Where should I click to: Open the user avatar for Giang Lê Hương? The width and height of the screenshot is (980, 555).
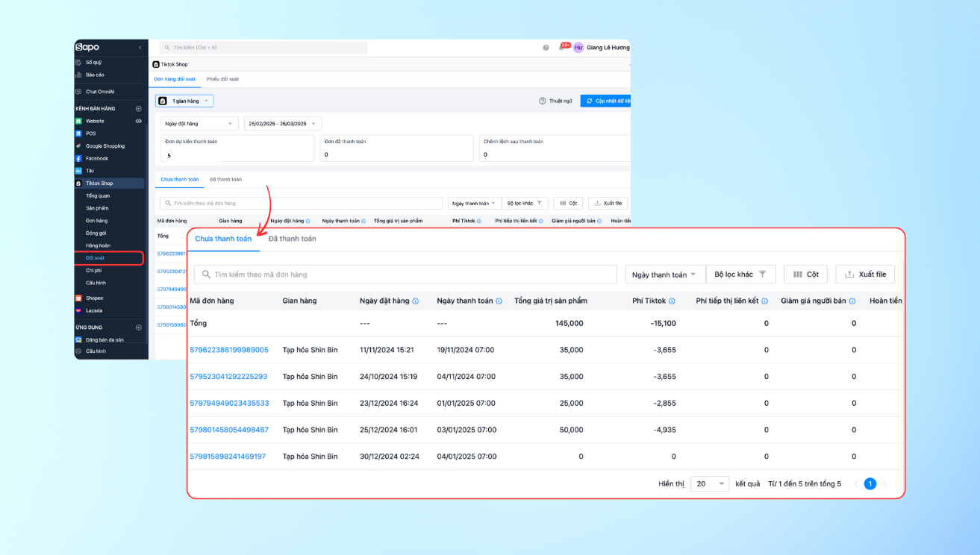click(578, 48)
